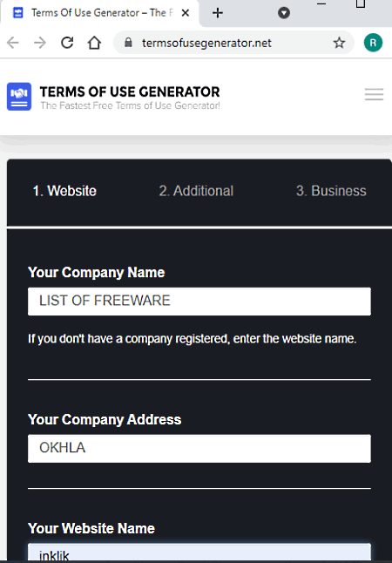This screenshot has width=392, height=563.
Task: Open the profile avatar labeled R
Action: tap(373, 43)
